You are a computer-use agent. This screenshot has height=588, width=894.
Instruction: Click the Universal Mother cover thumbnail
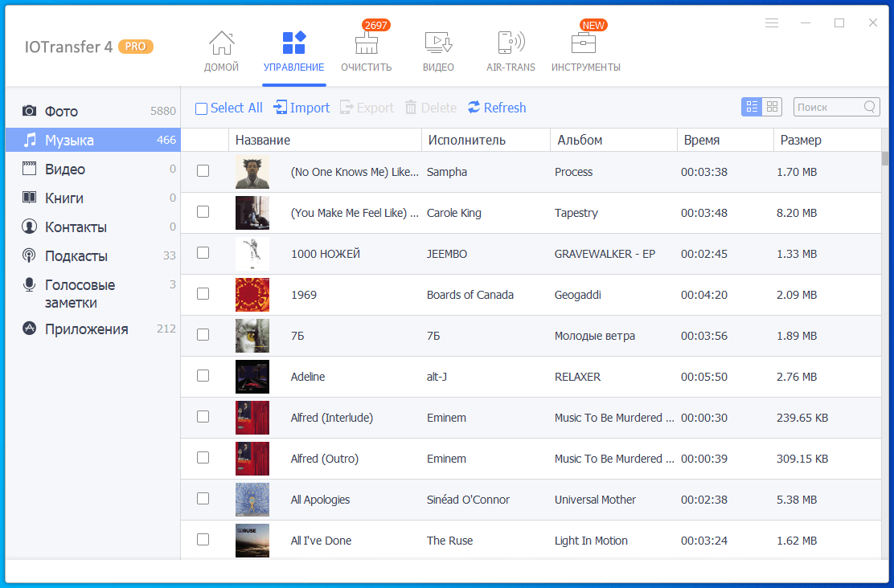(252, 500)
